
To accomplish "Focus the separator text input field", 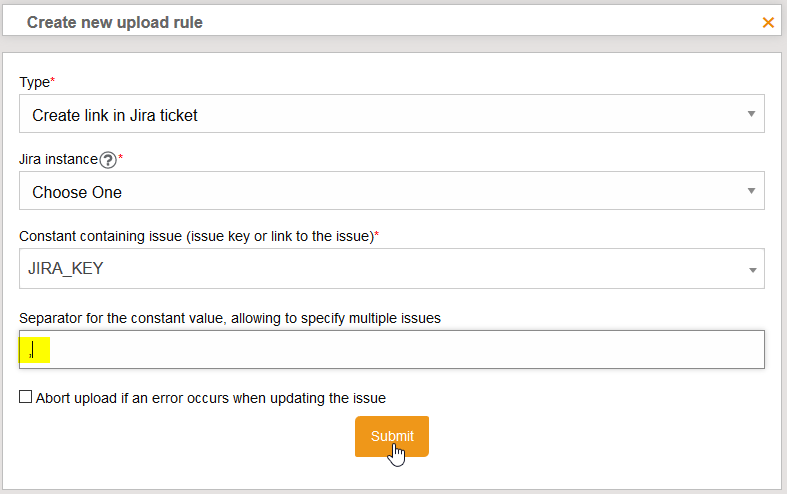I will [x=400, y=349].
